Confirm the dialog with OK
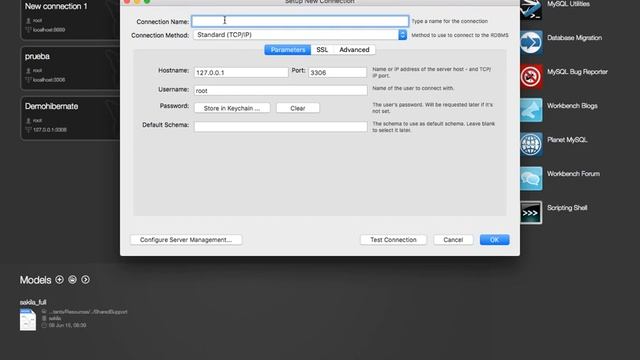The width and height of the screenshot is (640, 360). coord(494,240)
